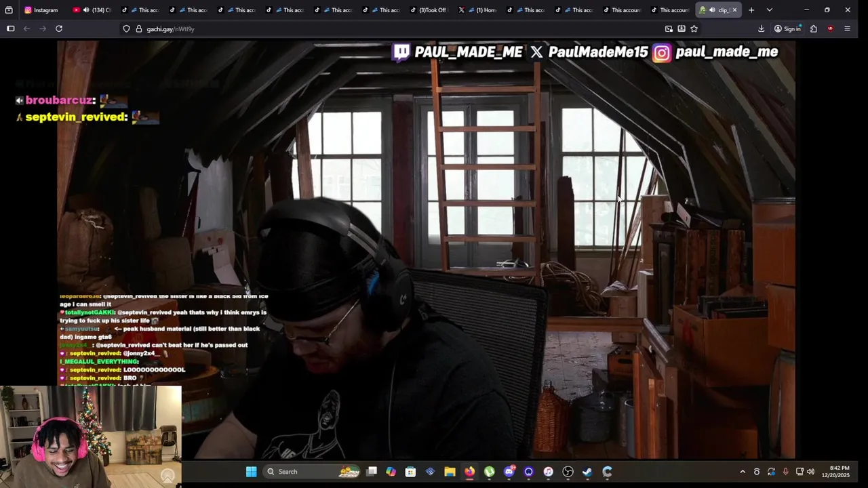868x488 pixels.
Task: Toggle the Firefox sidebar button
Action: point(10,28)
